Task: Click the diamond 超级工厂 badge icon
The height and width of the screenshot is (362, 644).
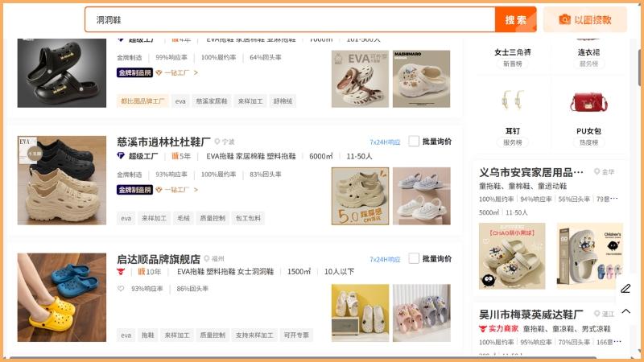Action: 121,156
